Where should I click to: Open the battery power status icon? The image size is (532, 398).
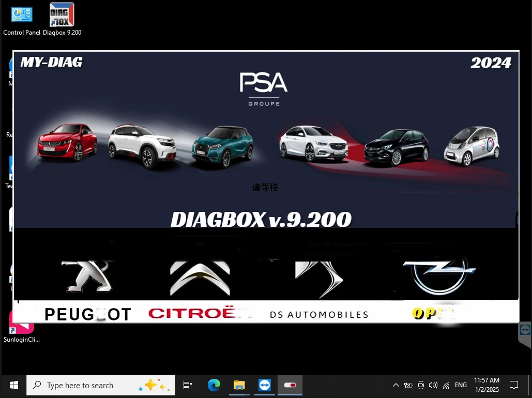[408, 385]
